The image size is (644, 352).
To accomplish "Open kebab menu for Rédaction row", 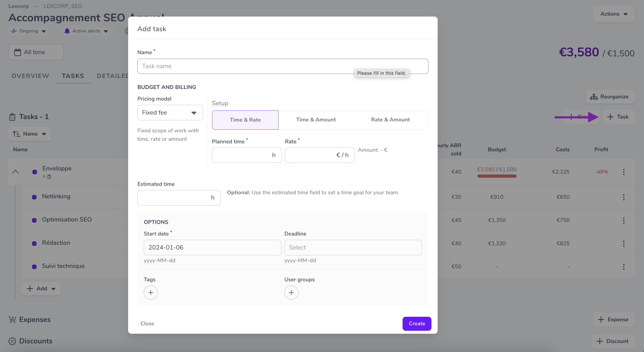I will click(624, 243).
